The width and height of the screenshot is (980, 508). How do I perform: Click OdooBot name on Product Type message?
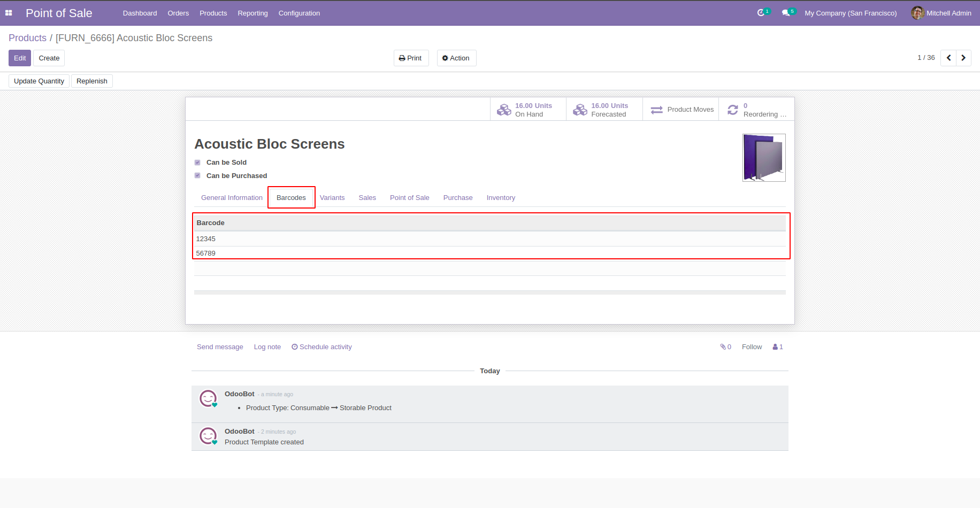pos(240,394)
